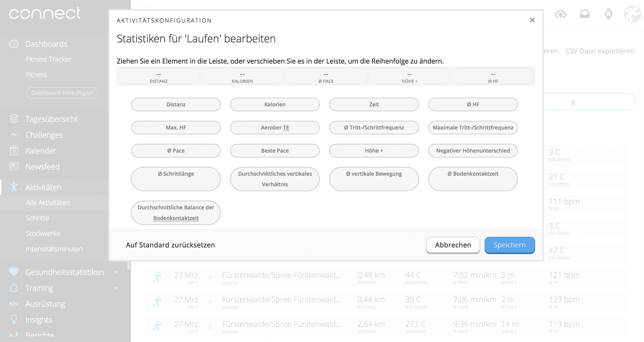Image resolution: width=644 pixels, height=342 pixels.
Task: Open the Kalender icon in sidebar
Action: pyautogui.click(x=14, y=151)
